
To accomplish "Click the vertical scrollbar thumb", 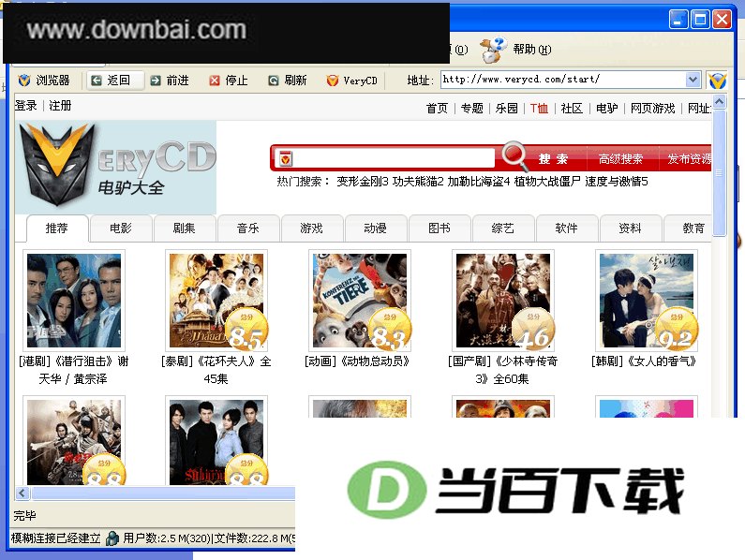I will pyautogui.click(x=720, y=173).
